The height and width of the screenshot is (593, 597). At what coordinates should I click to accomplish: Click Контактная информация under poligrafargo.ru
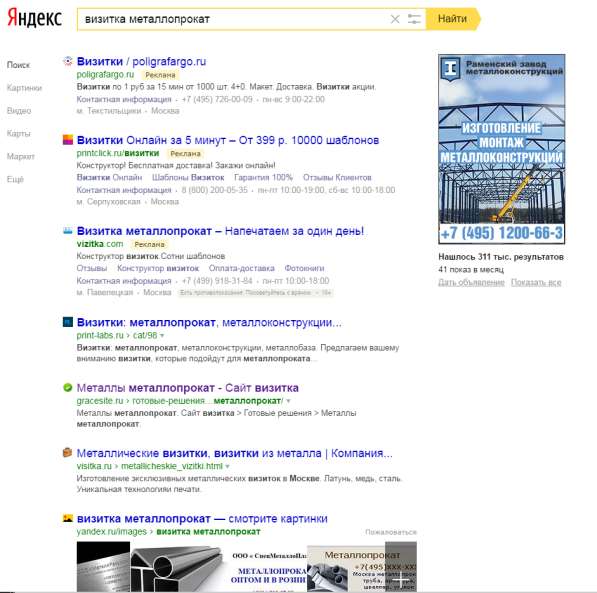(x=124, y=99)
